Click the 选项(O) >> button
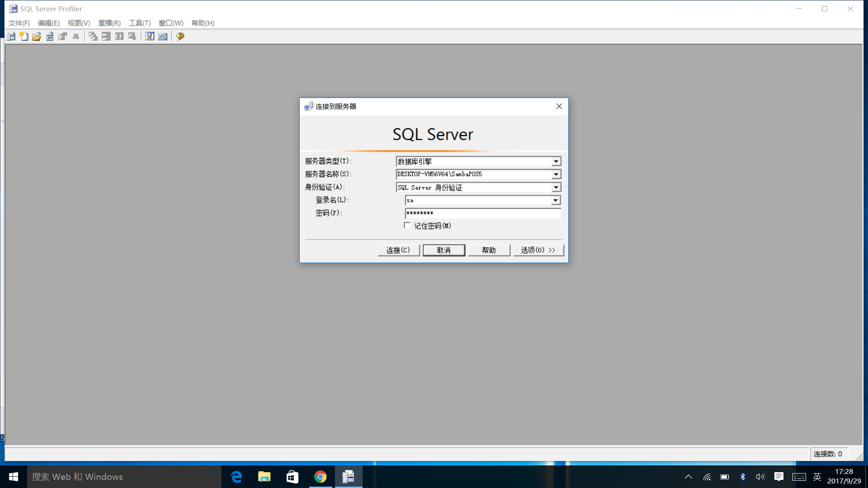The image size is (868, 488). click(x=538, y=250)
